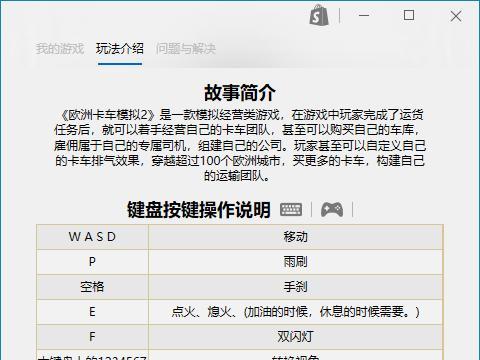Show keyboard key bindings icon

pyautogui.click(x=291, y=210)
